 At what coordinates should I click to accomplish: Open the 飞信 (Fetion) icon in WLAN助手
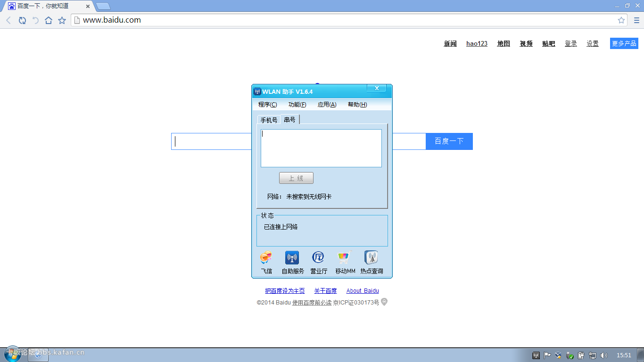click(x=266, y=258)
